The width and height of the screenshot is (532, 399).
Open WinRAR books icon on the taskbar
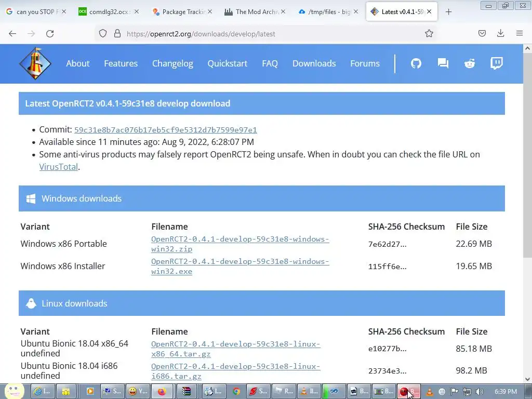pyautogui.click(x=187, y=391)
